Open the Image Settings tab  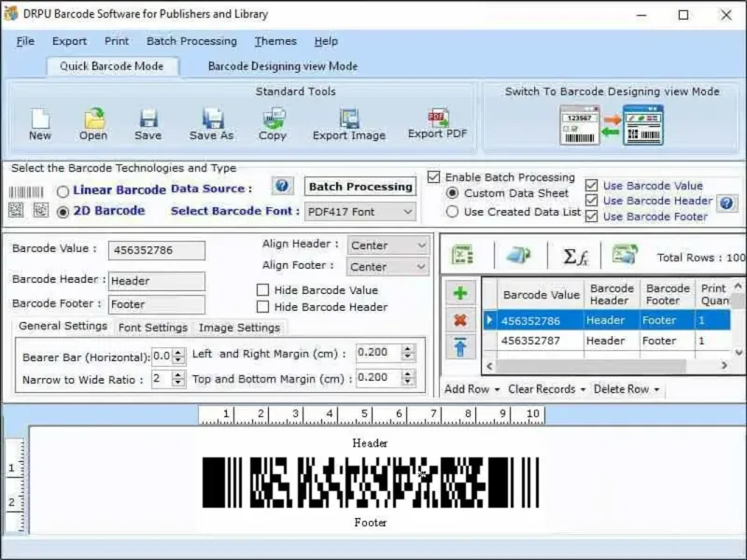(x=239, y=328)
